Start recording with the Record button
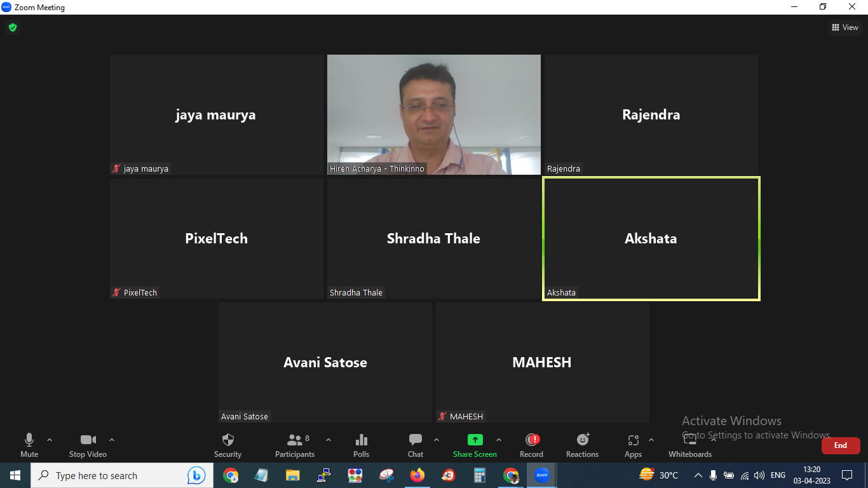This screenshot has width=868, height=488. (x=532, y=445)
